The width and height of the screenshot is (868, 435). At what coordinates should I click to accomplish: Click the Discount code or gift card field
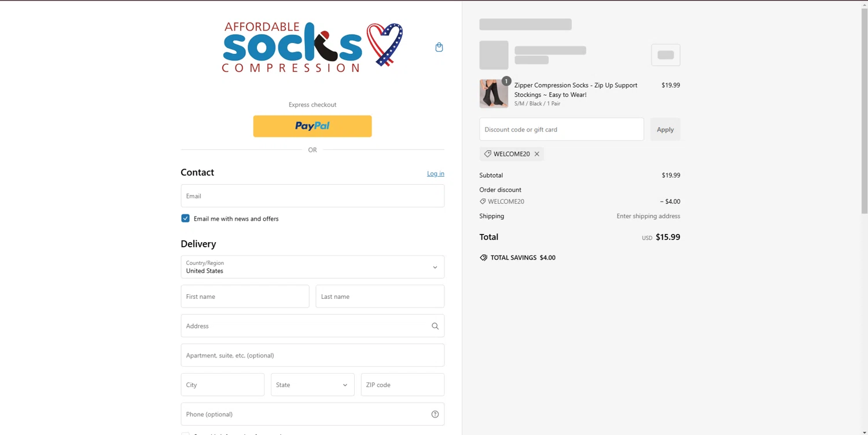tap(561, 129)
